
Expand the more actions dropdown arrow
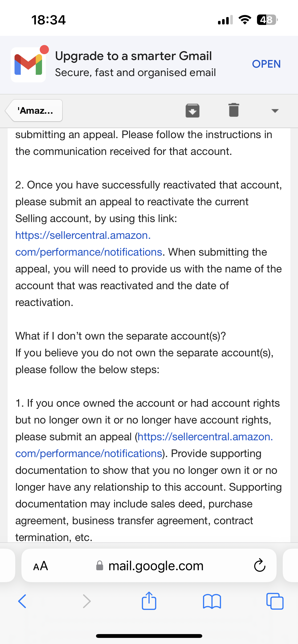click(275, 111)
